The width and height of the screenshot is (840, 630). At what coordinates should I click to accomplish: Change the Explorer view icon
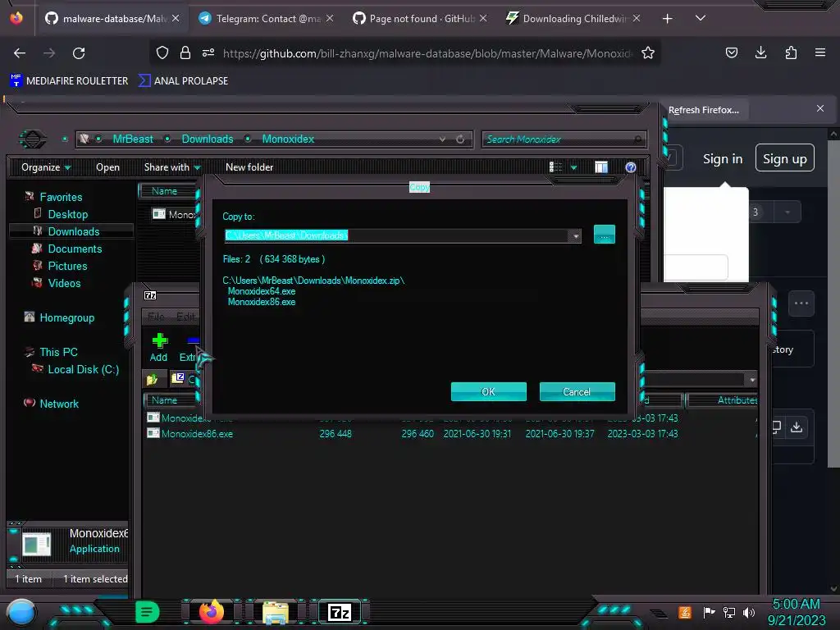pyautogui.click(x=555, y=167)
